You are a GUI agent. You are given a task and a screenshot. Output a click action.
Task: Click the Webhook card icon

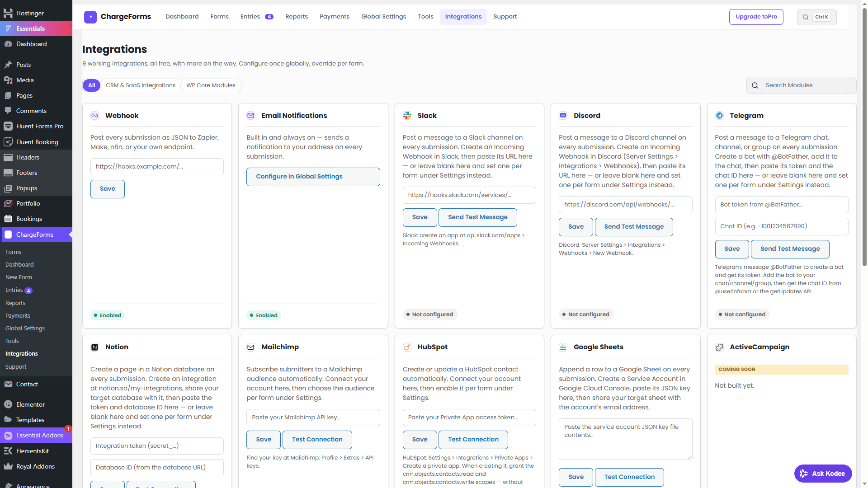tap(94, 116)
